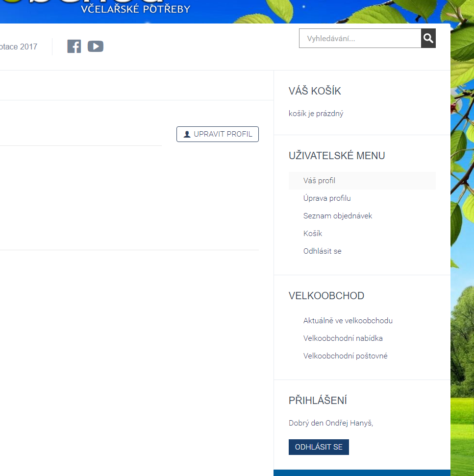Image resolution: width=474 pixels, height=476 pixels.
Task: Click the VČELAŘSKÉ POTŘEBY logo text
Action: coord(135,9)
